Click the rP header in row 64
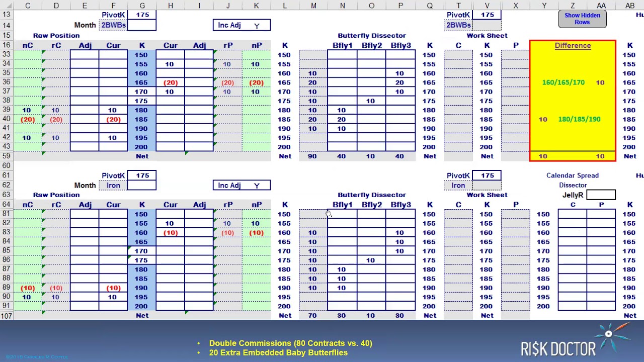 tap(228, 205)
